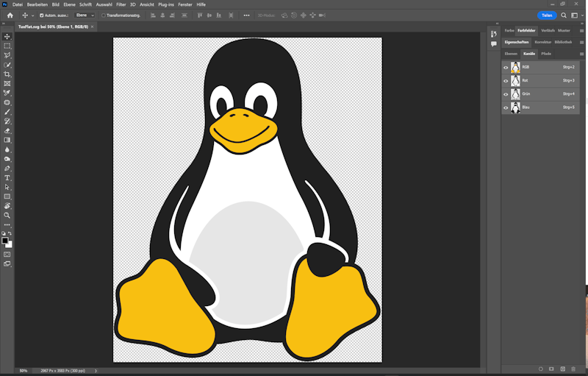Open the Datei menu

pyautogui.click(x=17, y=4)
